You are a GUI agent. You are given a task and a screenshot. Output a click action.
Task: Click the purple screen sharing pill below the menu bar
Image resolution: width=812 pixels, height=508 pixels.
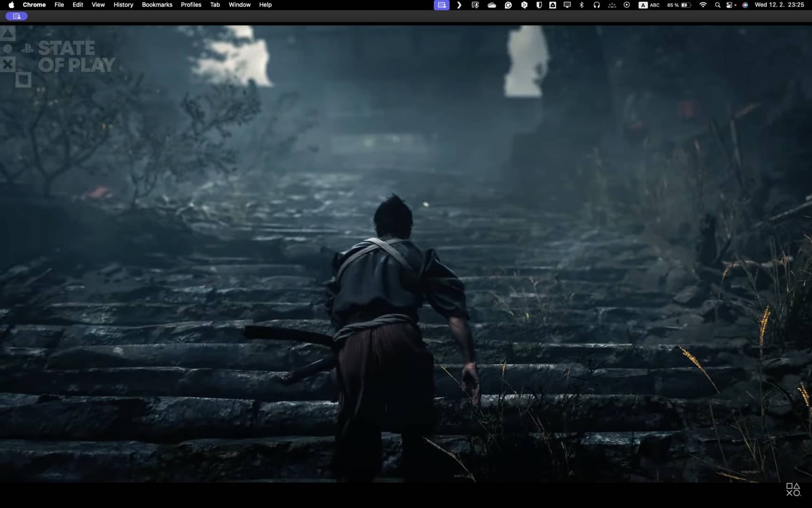point(16,16)
